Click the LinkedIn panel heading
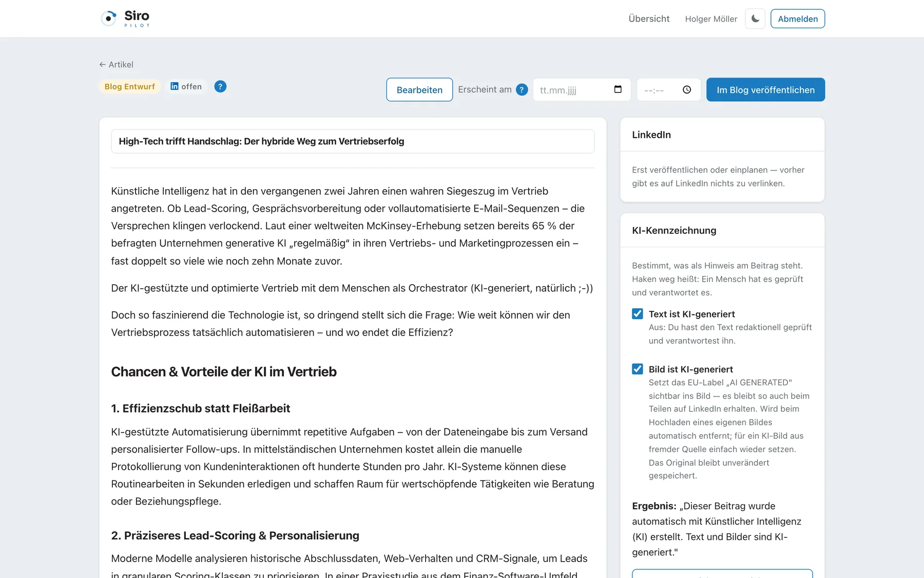 point(651,135)
